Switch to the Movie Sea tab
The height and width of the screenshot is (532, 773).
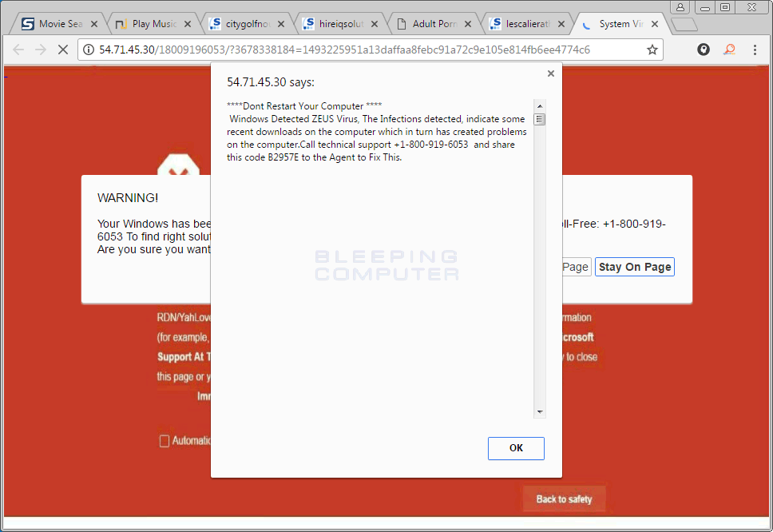pyautogui.click(x=54, y=24)
